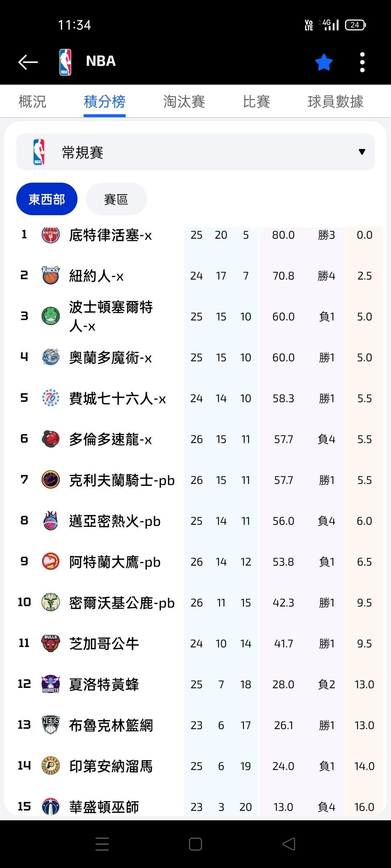Open the 比賽 matches tab
The height and width of the screenshot is (868, 391).
point(256,102)
